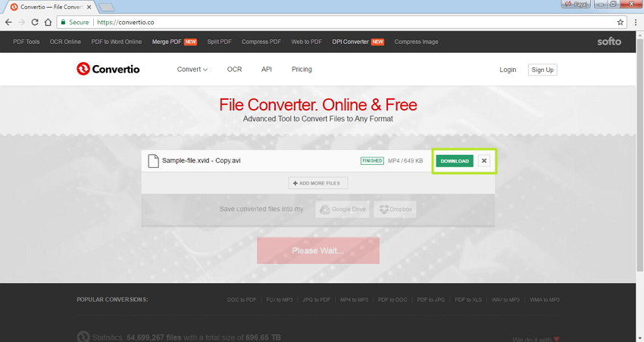Screen dimensions: 644x342
Task: Reload the page with the refresh icon
Action: click(35, 22)
